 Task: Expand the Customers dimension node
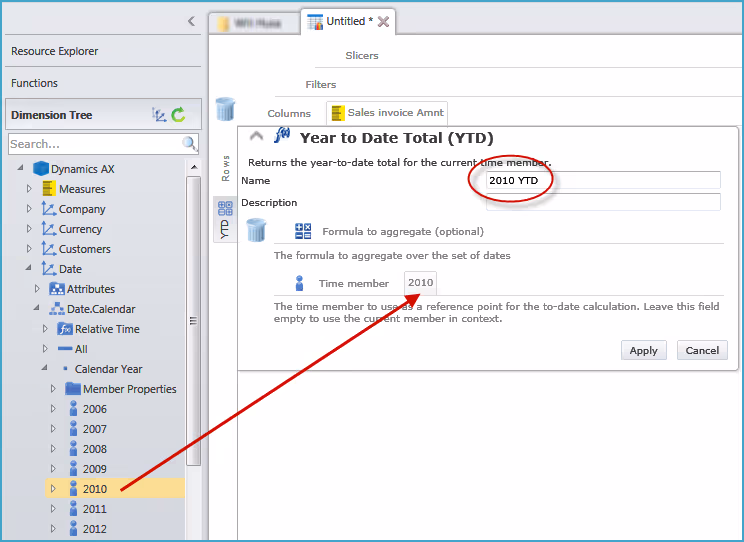pos(29,249)
